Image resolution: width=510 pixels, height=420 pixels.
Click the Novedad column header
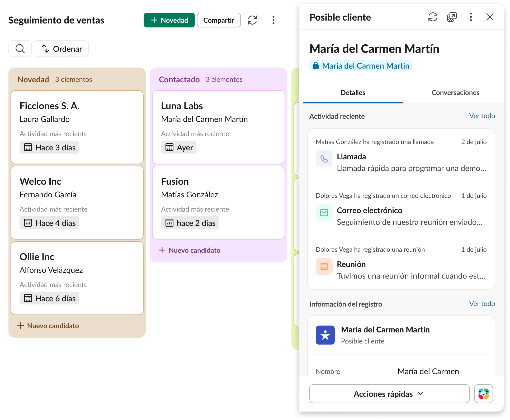[33, 79]
